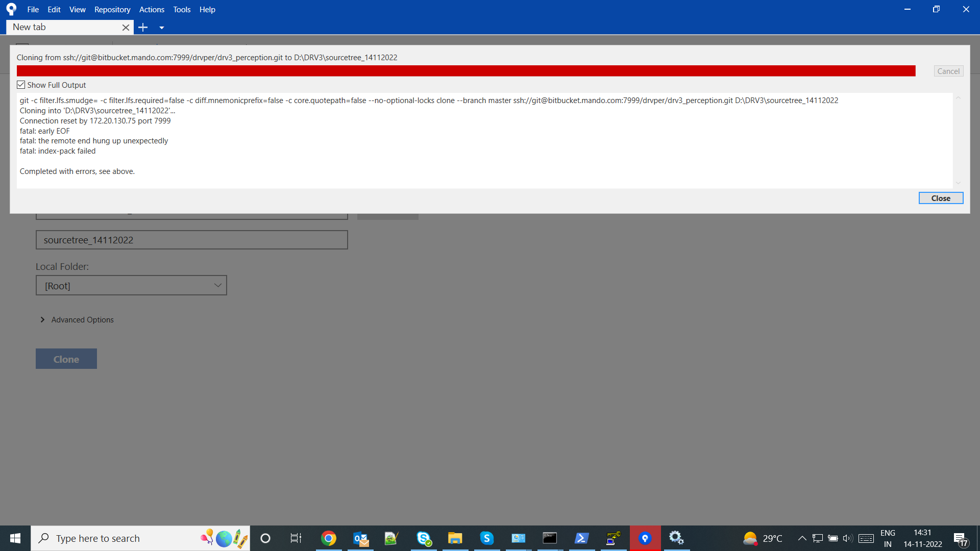
Task: Open blue Skype icon in taskbar
Action: [x=487, y=538]
